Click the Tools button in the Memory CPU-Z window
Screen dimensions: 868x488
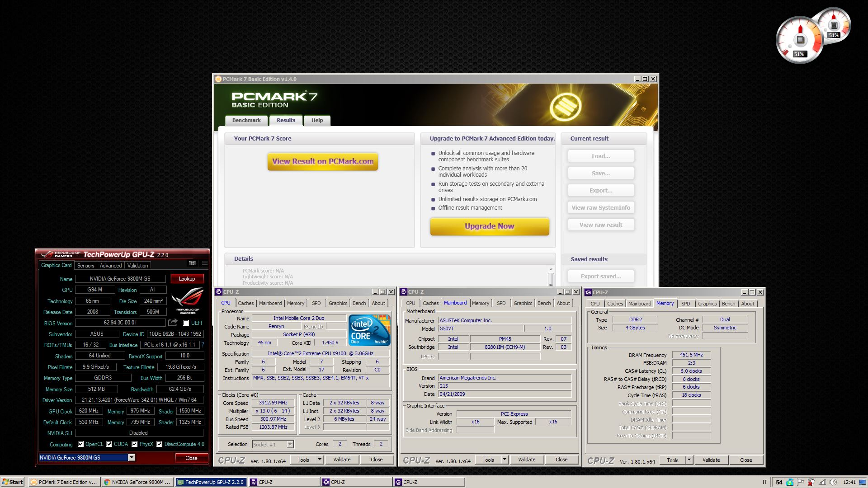672,460
